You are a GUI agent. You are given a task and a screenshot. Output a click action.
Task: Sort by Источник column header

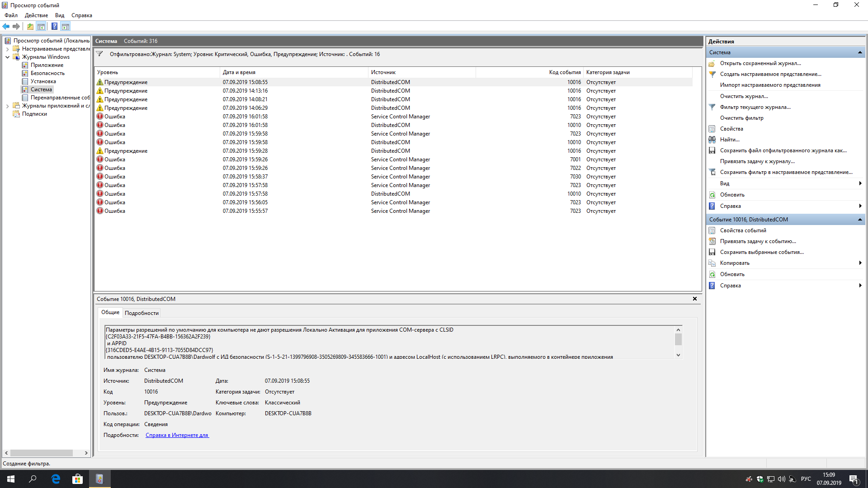422,72
